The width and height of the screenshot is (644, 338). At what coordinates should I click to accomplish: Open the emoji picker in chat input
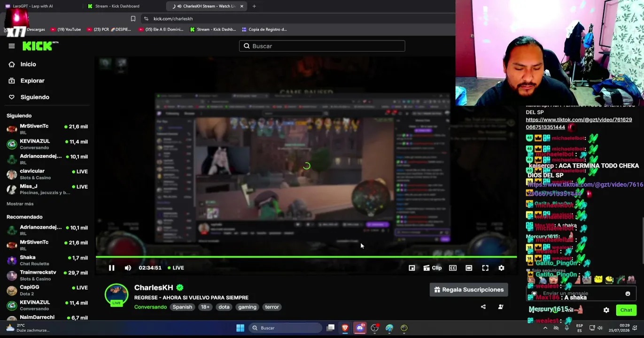click(628, 294)
